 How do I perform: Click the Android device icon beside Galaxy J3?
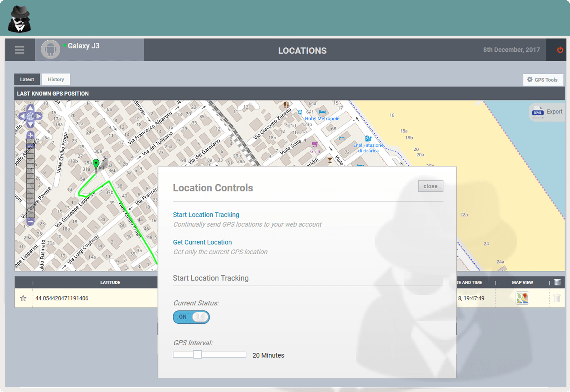50,50
